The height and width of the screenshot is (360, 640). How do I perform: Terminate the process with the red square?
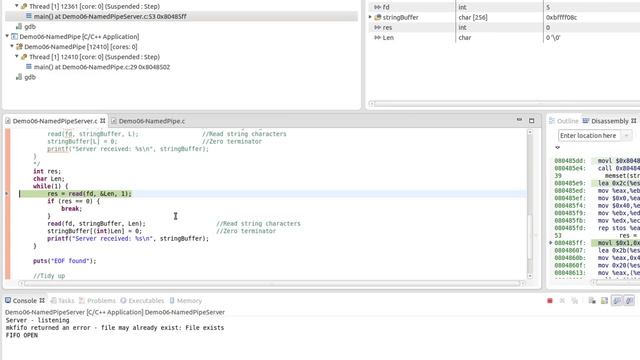[550, 301]
